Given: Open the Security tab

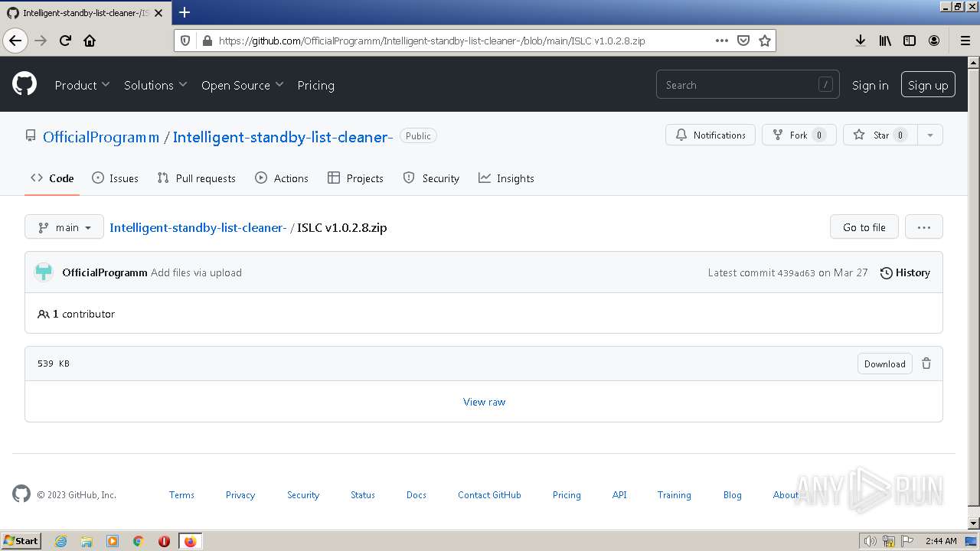Looking at the screenshot, I should 431,178.
